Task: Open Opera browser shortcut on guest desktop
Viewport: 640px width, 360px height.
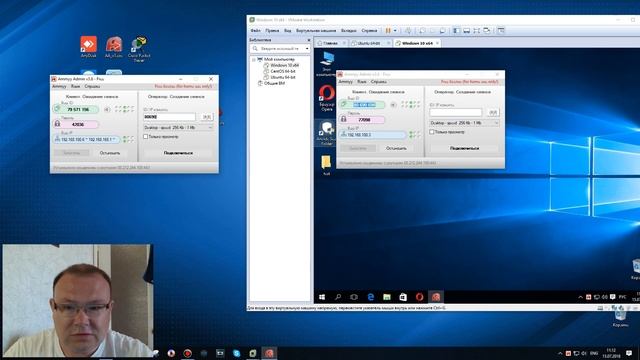Action: [327, 98]
